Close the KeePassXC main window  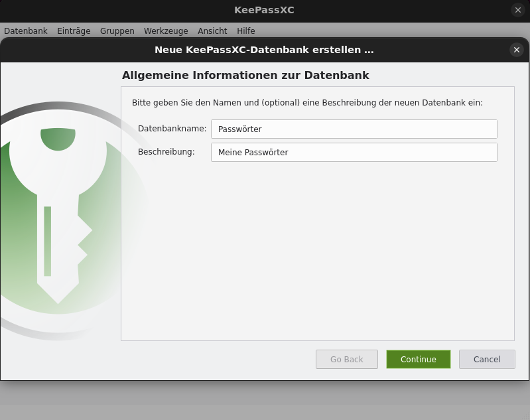pos(518,10)
